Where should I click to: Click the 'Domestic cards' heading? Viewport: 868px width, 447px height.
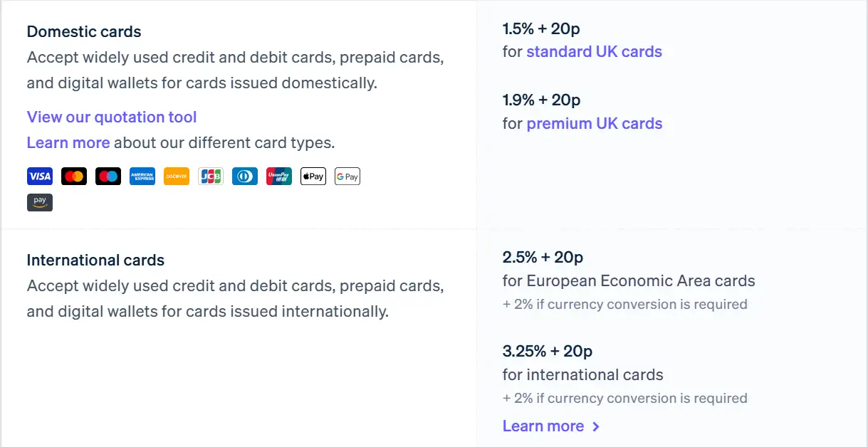(x=84, y=32)
